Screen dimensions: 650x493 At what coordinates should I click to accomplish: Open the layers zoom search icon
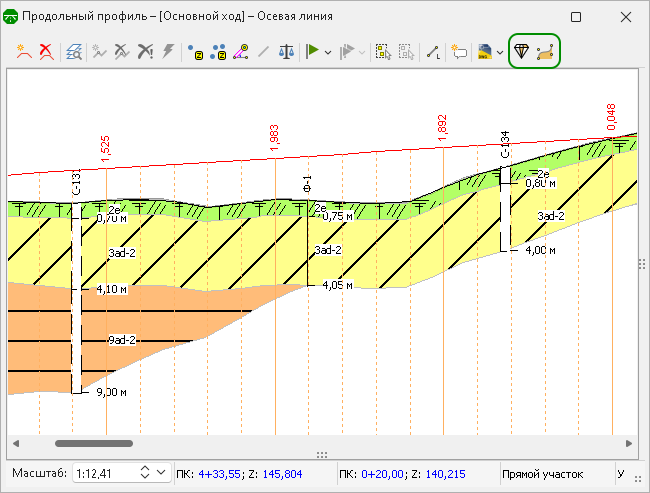tap(74, 51)
